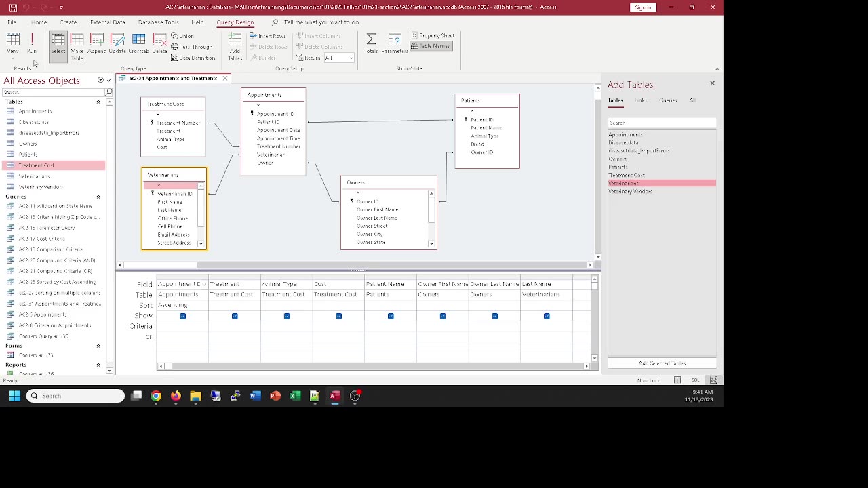Click Insert Rows in Query Setup

tap(268, 36)
